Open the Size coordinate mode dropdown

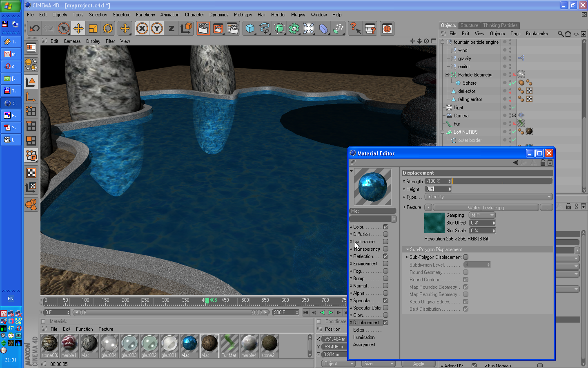tap(379, 364)
